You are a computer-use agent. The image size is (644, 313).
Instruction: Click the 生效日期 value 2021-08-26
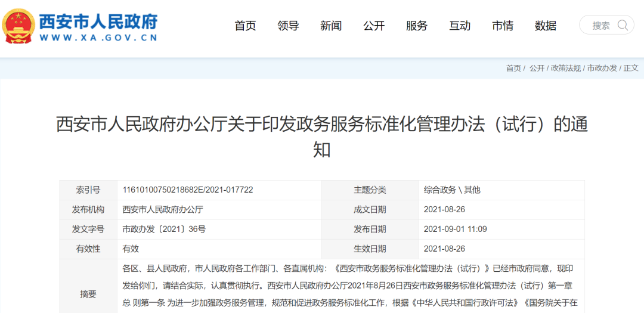coord(444,249)
